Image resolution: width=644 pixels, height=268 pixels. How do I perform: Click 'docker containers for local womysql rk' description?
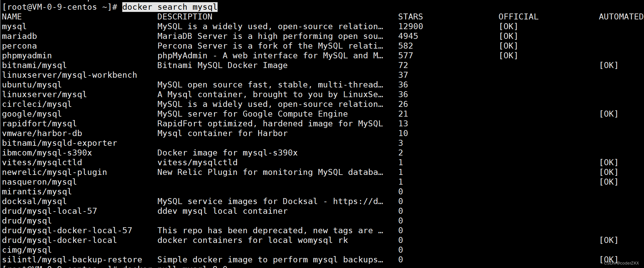click(x=252, y=240)
